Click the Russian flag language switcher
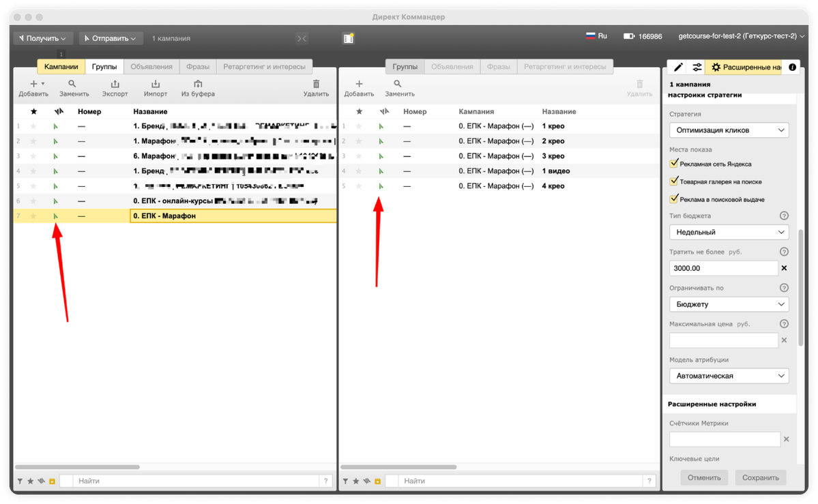Viewport: 818px width, 504px height. (x=590, y=36)
